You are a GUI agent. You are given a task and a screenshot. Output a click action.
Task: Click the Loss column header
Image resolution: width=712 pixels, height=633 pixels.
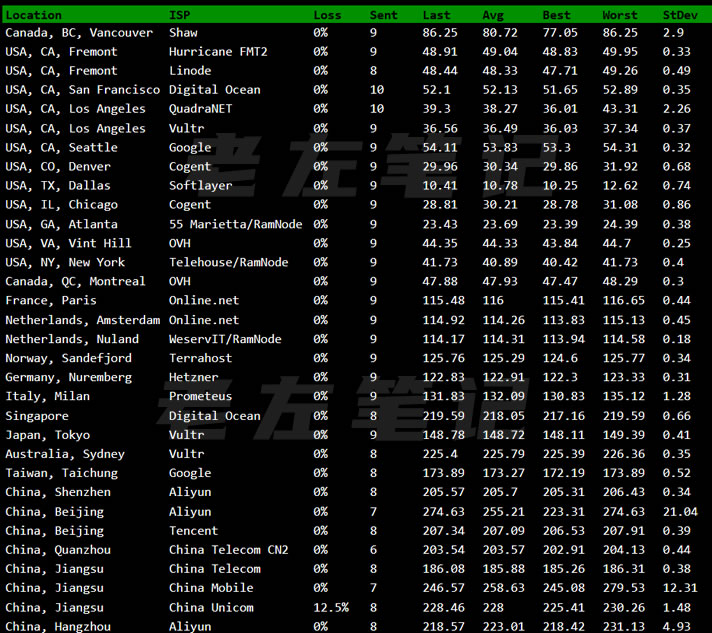[327, 15]
